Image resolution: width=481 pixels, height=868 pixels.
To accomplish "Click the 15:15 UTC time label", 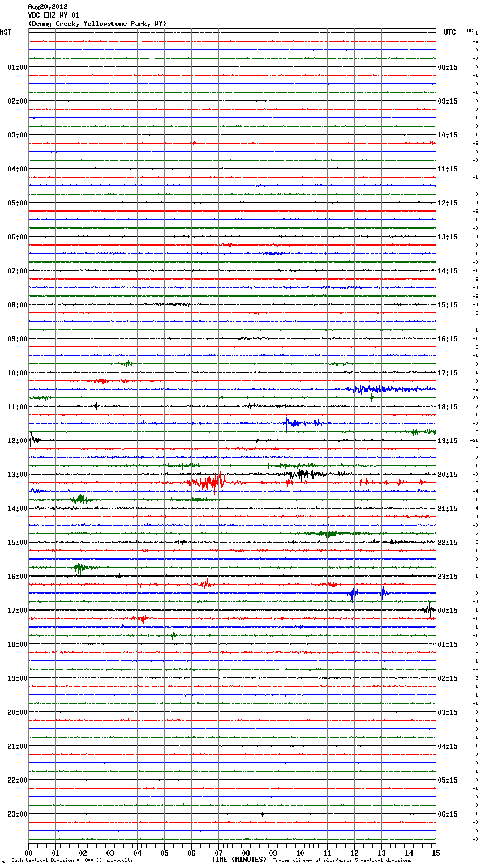I will tap(448, 305).
